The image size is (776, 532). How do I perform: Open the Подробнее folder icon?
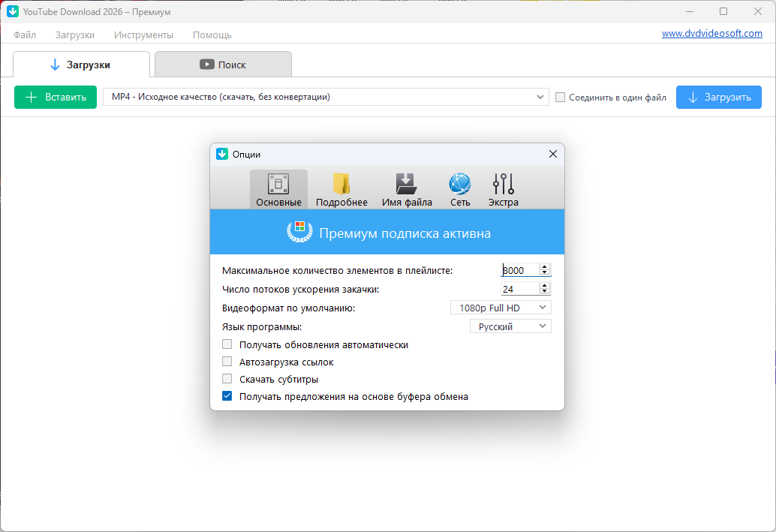[x=341, y=185]
